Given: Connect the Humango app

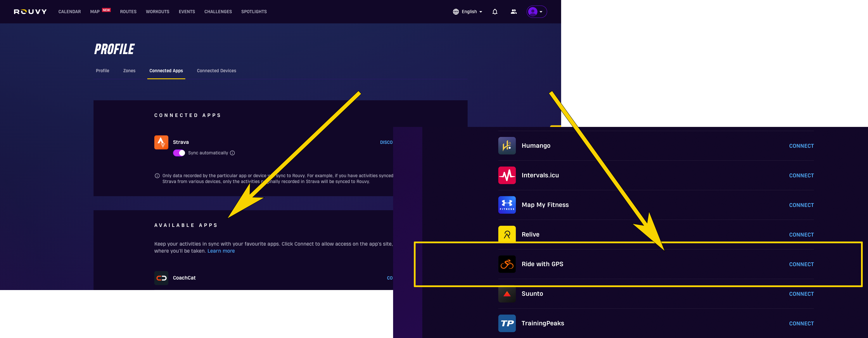Looking at the screenshot, I should tap(801, 146).
